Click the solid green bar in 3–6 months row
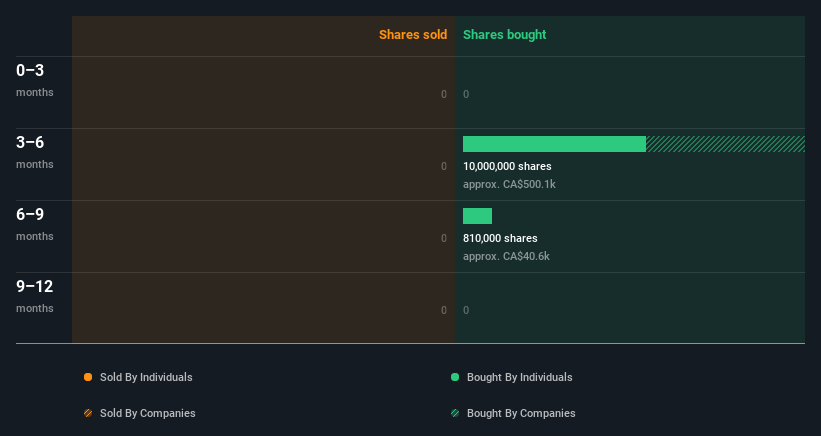This screenshot has width=821, height=436. tap(554, 144)
